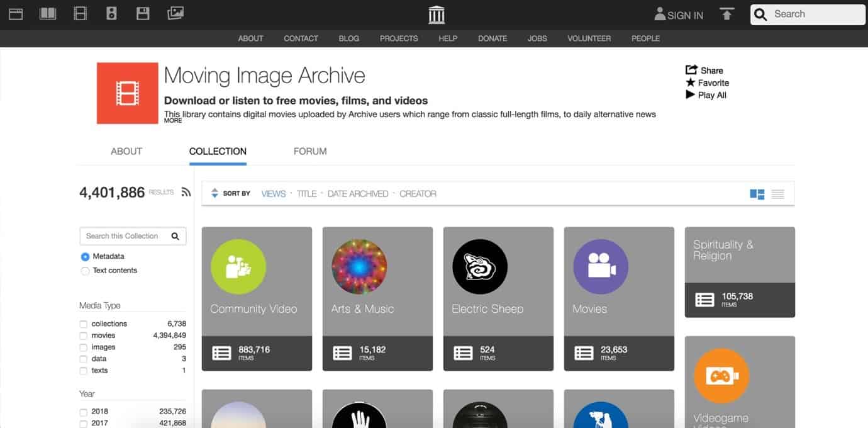The width and height of the screenshot is (868, 428).
Task: Click the Community Video 883,716 items bar
Action: (257, 353)
